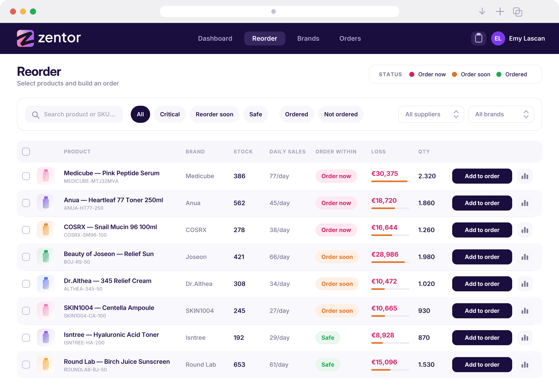This screenshot has height=392, width=559.
Task: Check the Isntree Hyaluronic Acid Toner row
Action: [26, 338]
